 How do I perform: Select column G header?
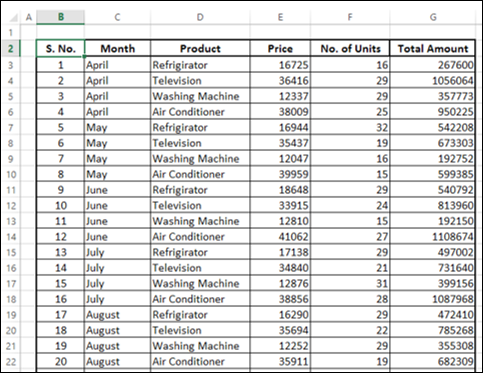coord(433,17)
